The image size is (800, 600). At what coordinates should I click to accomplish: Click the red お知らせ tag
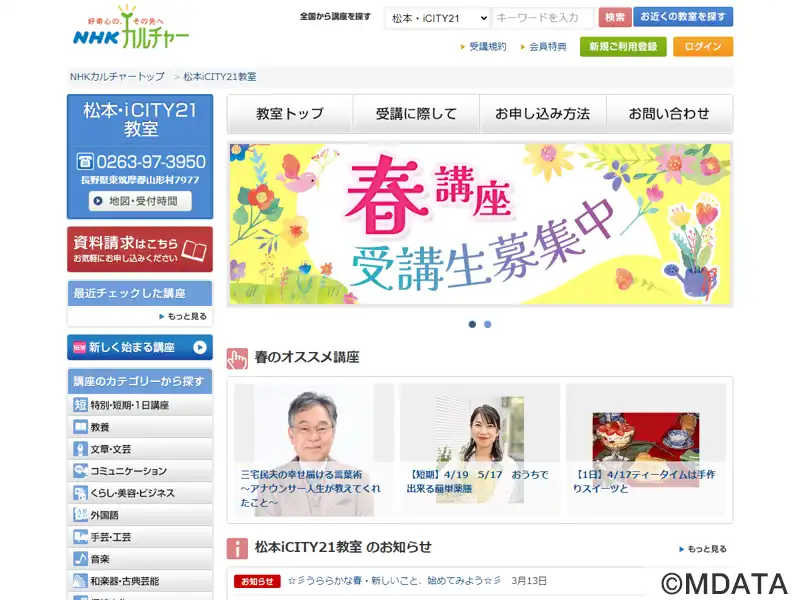[257, 581]
